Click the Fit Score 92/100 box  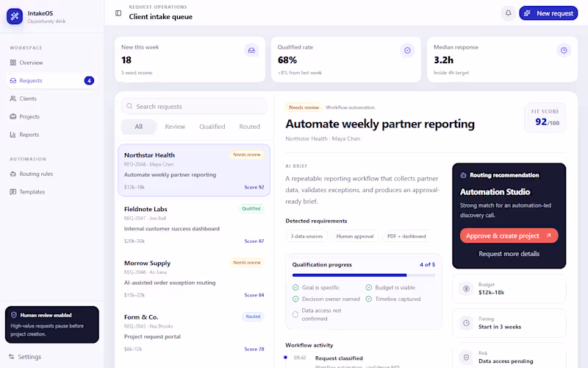tap(545, 118)
